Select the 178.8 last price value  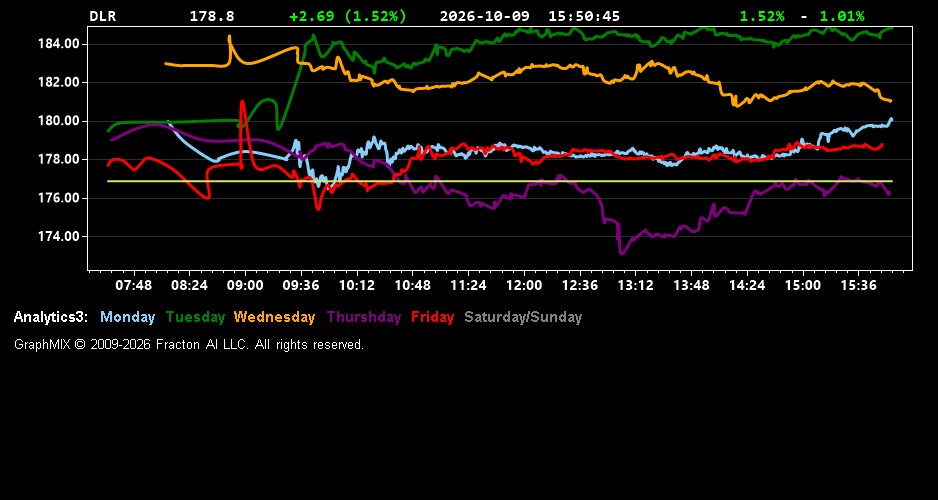pos(212,17)
